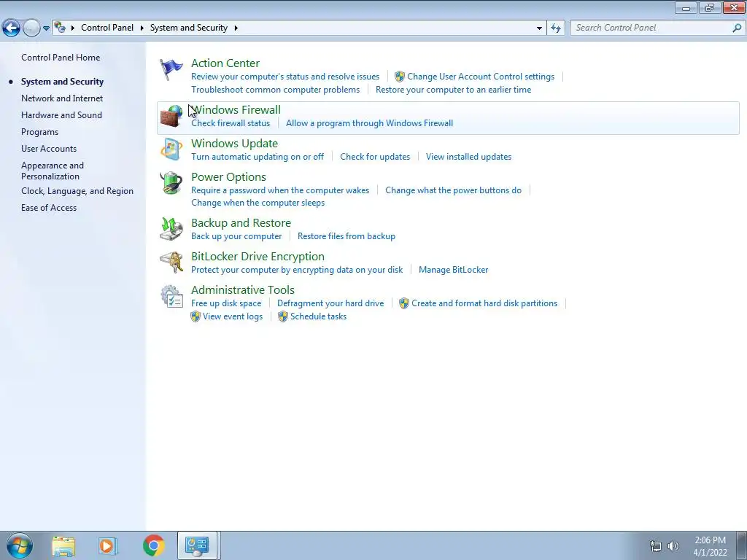The image size is (747, 560).
Task: Click the Action Center flag icon
Action: click(x=171, y=69)
